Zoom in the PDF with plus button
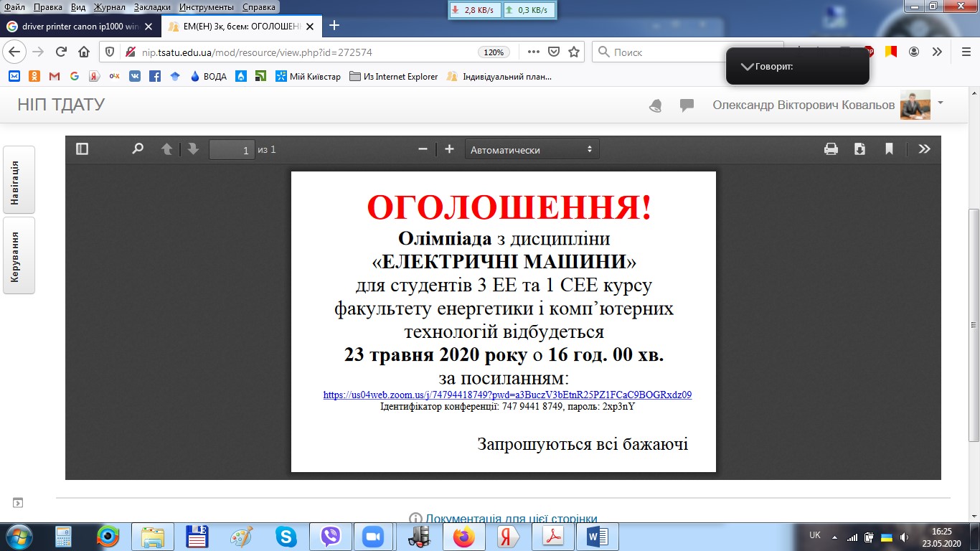 (449, 149)
